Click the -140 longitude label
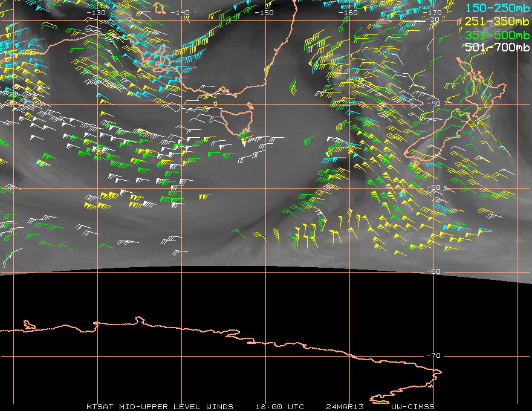Image resolution: width=532 pixels, height=411 pixels. pyautogui.click(x=180, y=13)
